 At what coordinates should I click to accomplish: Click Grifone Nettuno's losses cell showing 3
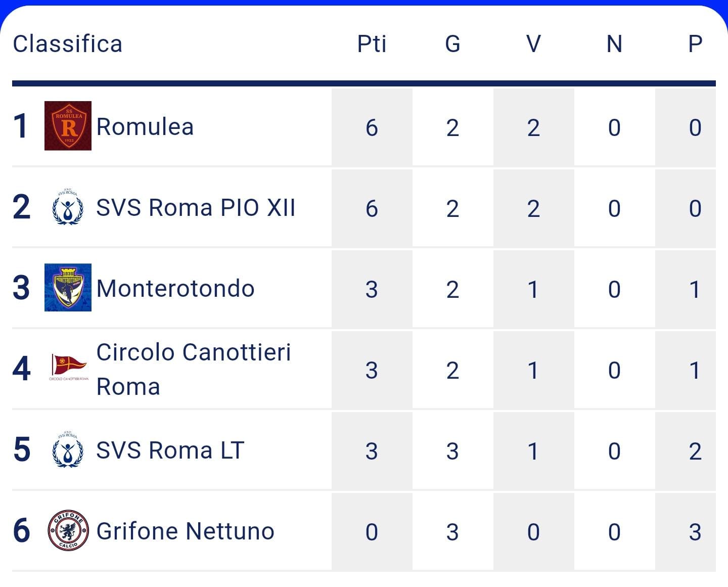coord(695,532)
